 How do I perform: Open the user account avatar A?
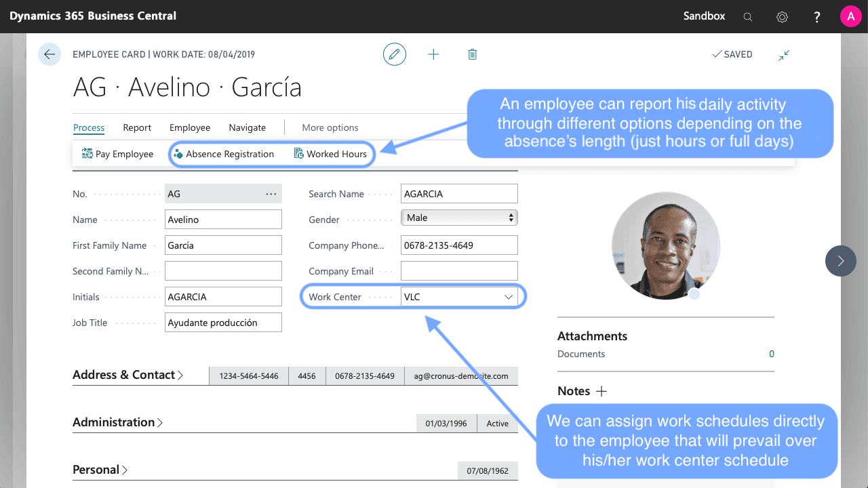coord(850,16)
